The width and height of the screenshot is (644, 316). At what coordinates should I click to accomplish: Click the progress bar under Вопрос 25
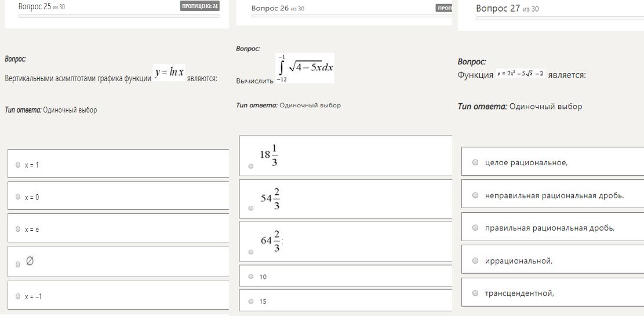click(x=119, y=16)
